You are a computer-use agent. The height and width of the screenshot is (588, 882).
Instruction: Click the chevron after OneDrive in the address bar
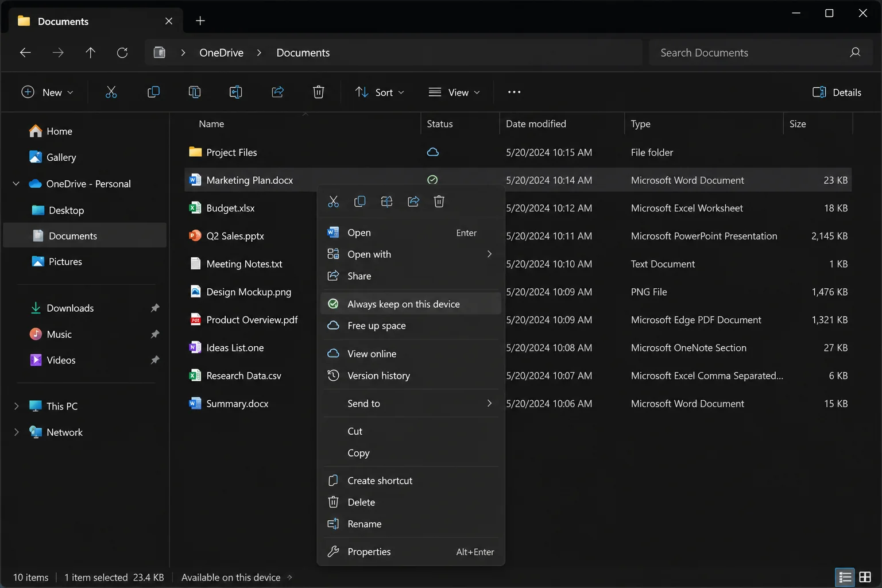pyautogui.click(x=260, y=53)
